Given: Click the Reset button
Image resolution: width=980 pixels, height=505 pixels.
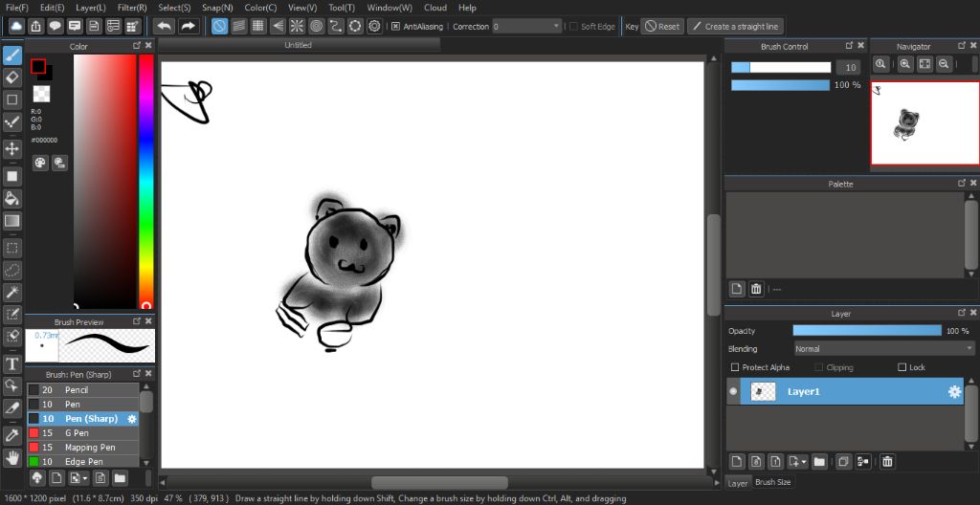Looking at the screenshot, I should 662,26.
